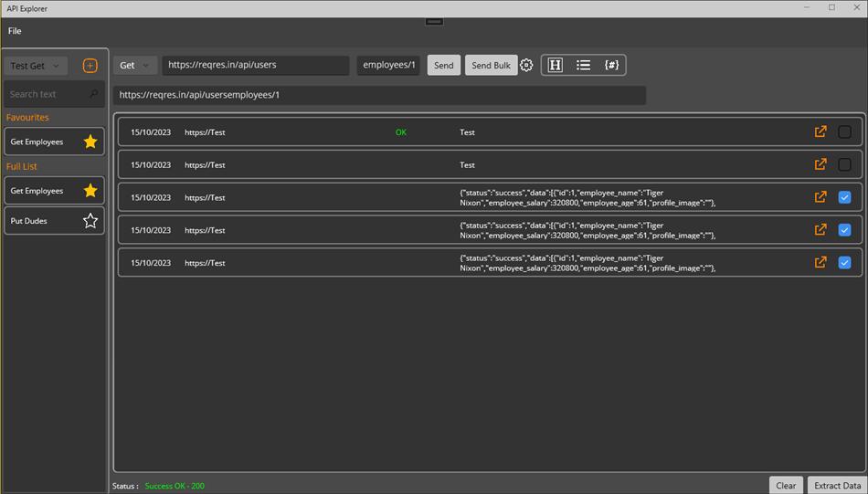Screen dimensions: 868x494
Task: Open details of second Test response row
Action: click(x=820, y=164)
